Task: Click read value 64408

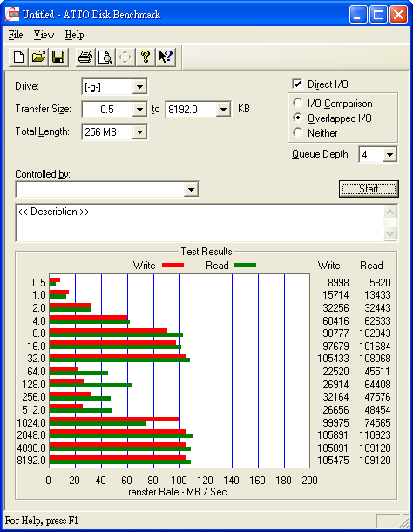Action: [x=377, y=384]
